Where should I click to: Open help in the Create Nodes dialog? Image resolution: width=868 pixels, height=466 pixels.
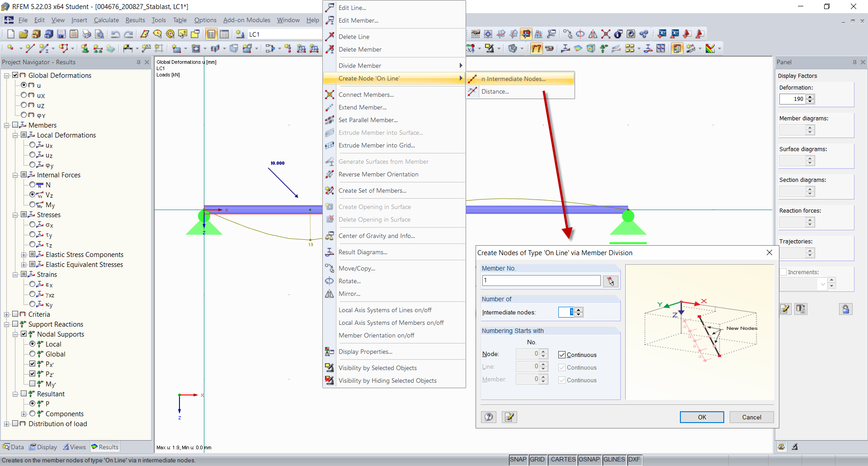[489, 417]
